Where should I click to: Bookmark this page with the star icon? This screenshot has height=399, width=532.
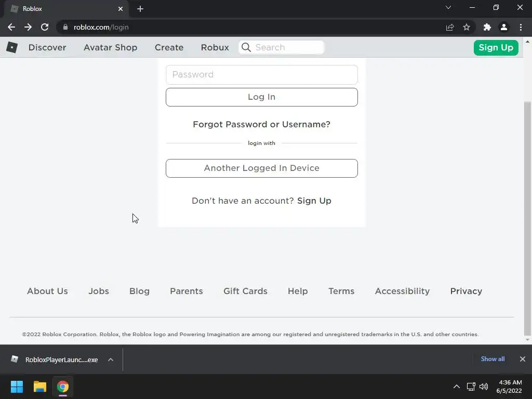[467, 27]
